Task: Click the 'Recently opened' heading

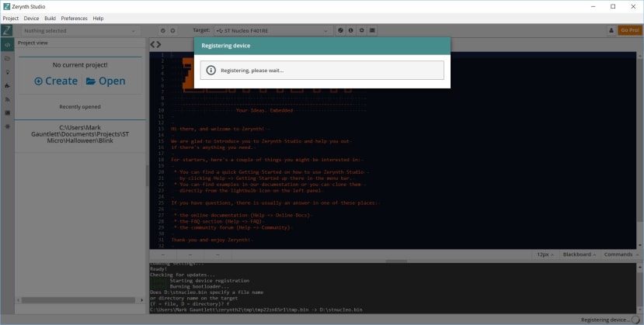Action: (80, 106)
